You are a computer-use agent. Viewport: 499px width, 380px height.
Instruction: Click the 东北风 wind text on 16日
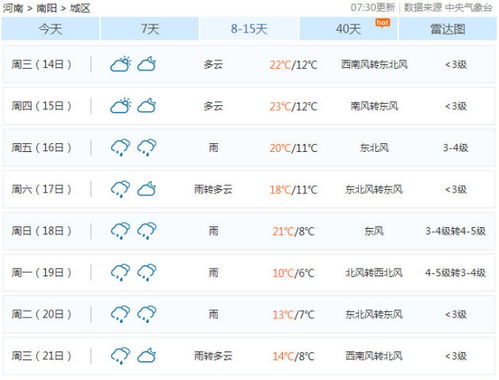374,147
